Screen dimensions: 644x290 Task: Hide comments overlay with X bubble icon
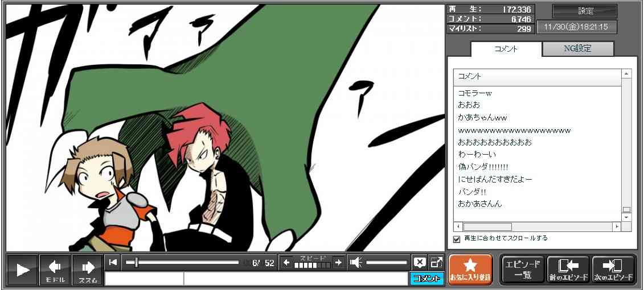point(420,262)
